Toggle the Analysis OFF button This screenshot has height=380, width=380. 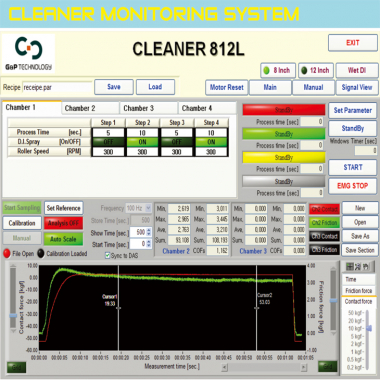pyautogui.click(x=63, y=223)
